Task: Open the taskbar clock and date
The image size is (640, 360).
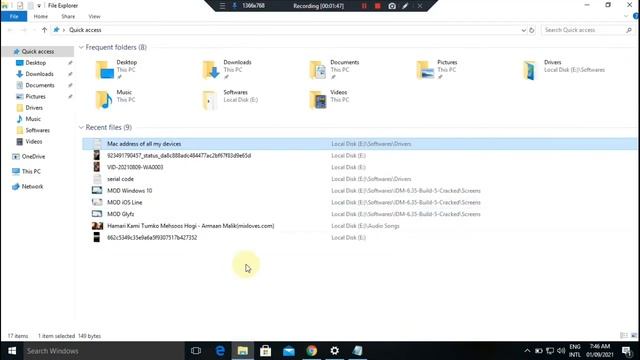Action: (599, 351)
